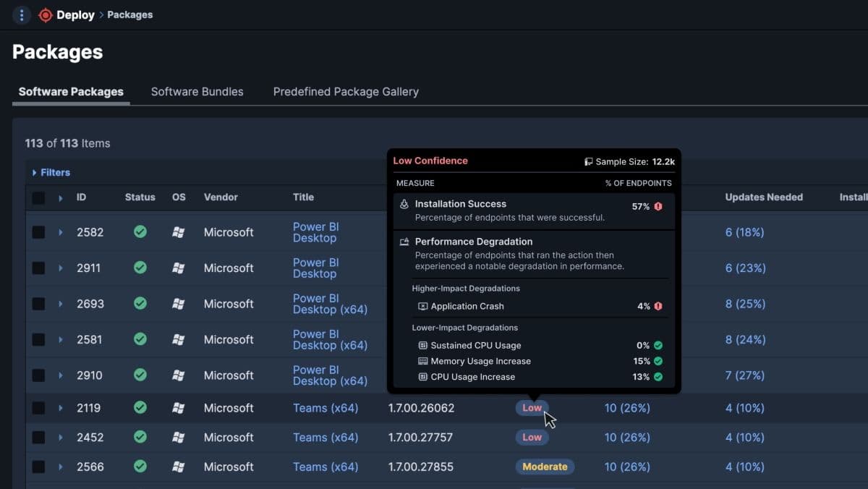Expand row details for package 2581
The width and height of the screenshot is (868, 489).
pos(61,339)
